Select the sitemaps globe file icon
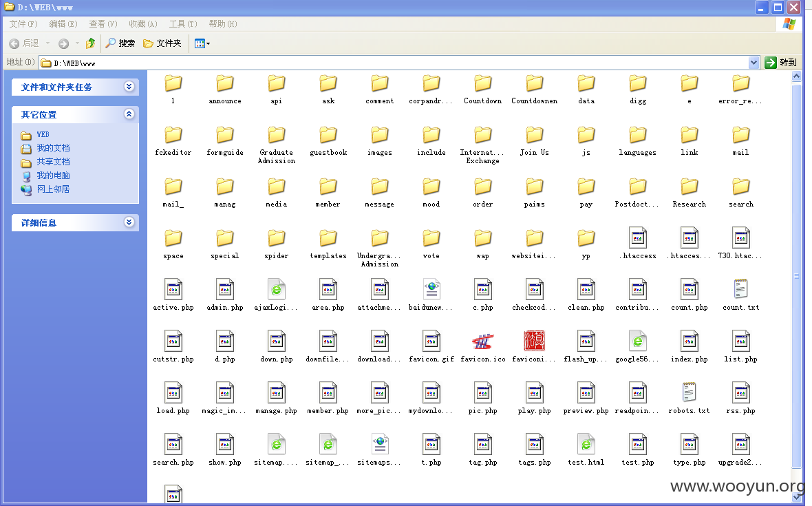812x506 pixels. [380, 444]
